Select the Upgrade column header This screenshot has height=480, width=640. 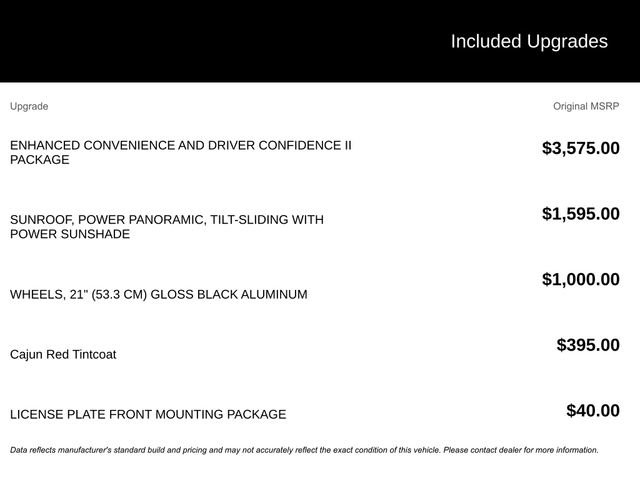[29, 106]
